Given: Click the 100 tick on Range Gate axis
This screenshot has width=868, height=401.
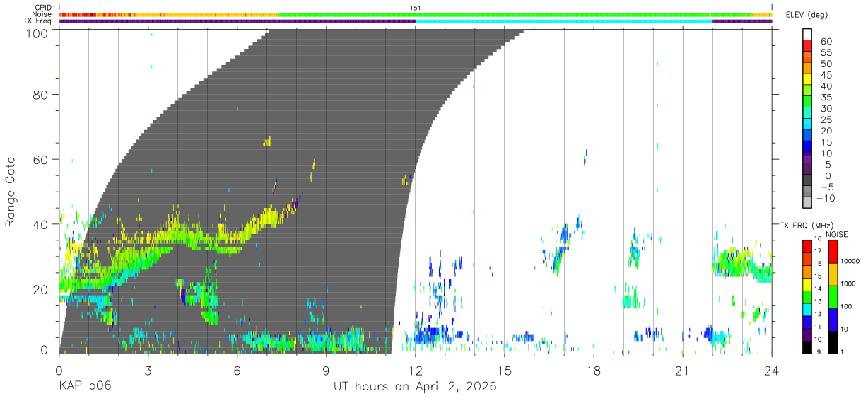Looking at the screenshot, I should tap(36, 33).
